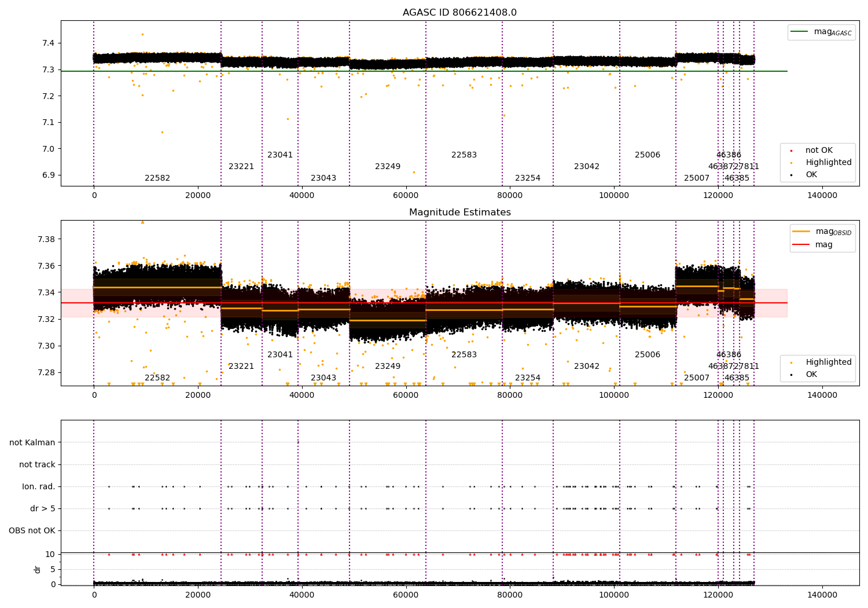Click obsid label 23221 in top plot

(241, 167)
